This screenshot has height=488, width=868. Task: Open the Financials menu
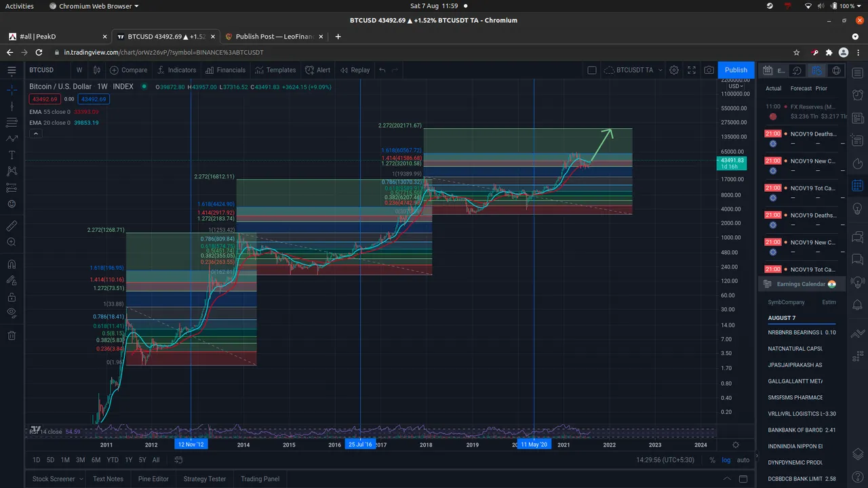pyautogui.click(x=224, y=70)
